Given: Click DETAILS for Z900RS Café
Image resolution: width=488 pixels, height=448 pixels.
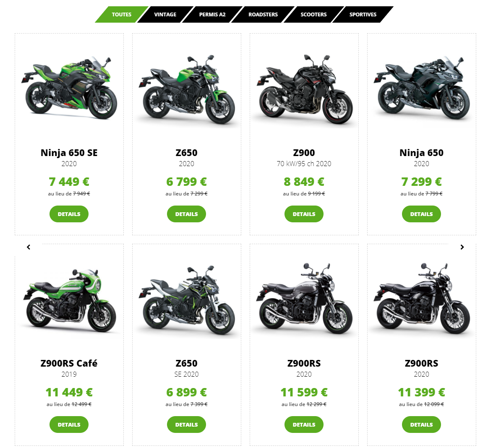Looking at the screenshot, I should 69,425.
